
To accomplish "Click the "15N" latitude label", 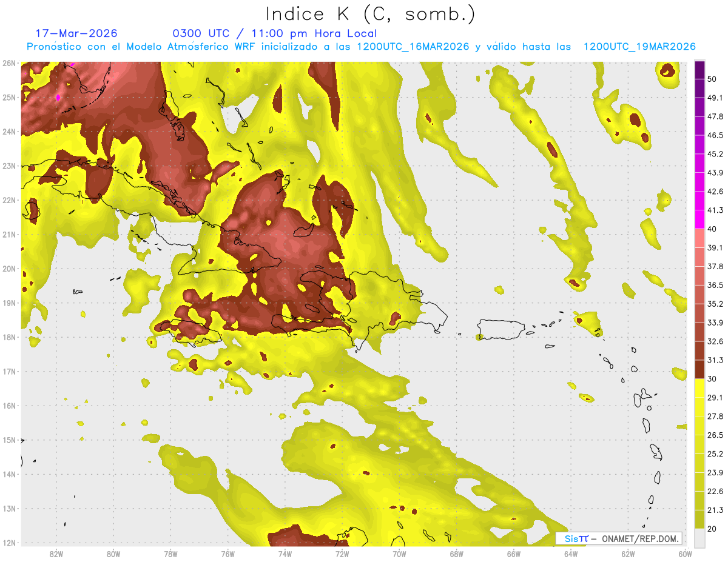I will [x=9, y=440].
